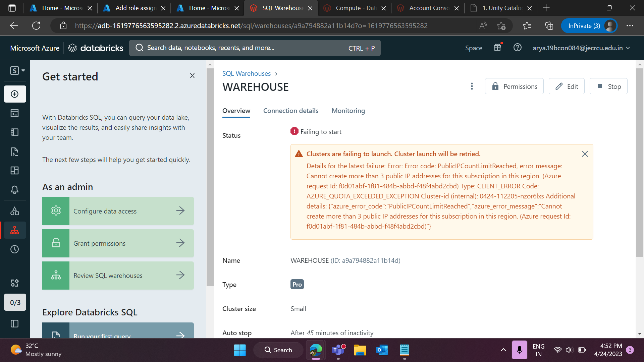Open the Data shapes sidebar icon

coord(15,211)
